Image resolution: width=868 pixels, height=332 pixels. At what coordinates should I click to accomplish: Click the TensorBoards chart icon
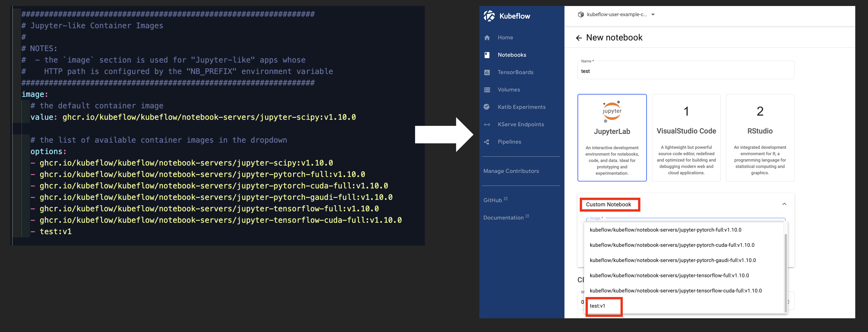[x=487, y=72]
